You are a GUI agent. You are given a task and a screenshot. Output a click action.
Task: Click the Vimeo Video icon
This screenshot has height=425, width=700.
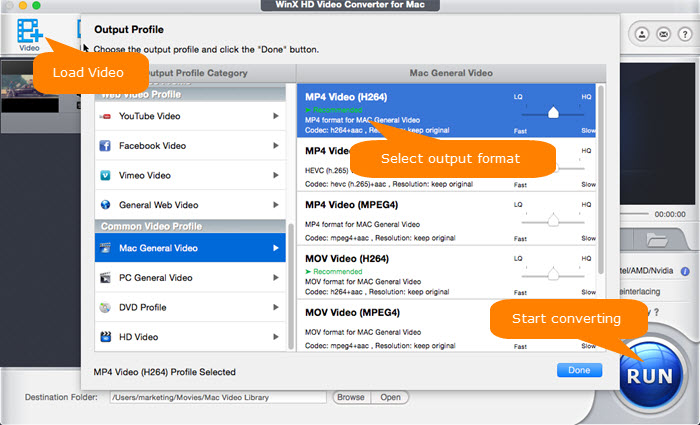tap(105, 175)
